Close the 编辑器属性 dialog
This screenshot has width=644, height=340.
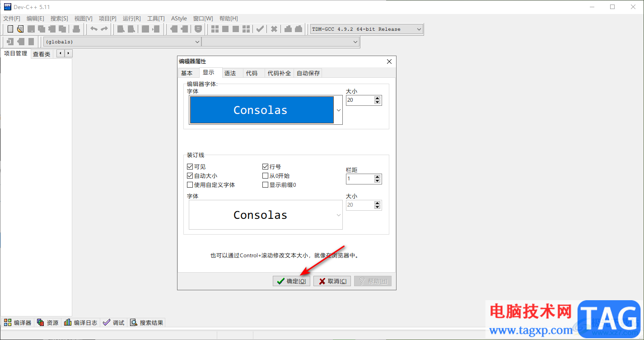[x=390, y=61]
